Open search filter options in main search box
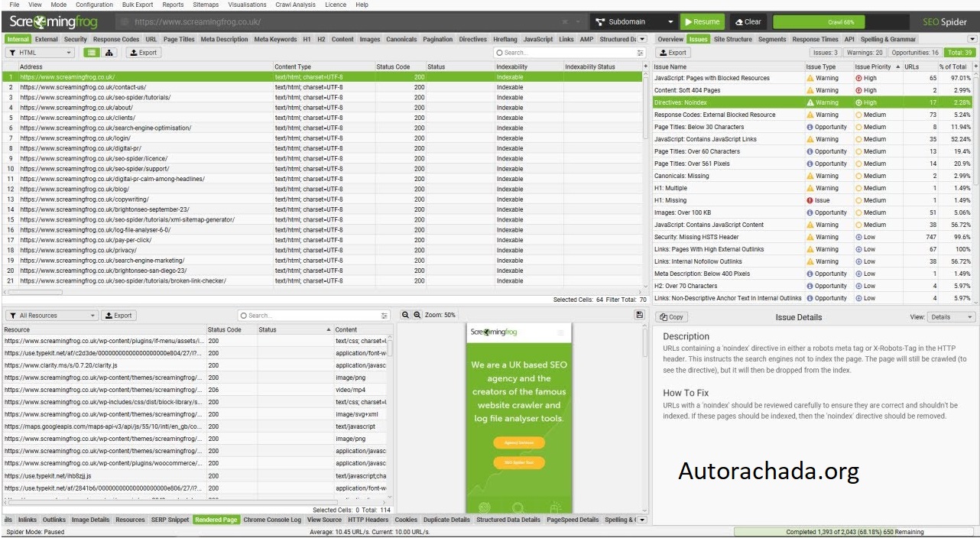This screenshot has width=980, height=538. pos(640,53)
